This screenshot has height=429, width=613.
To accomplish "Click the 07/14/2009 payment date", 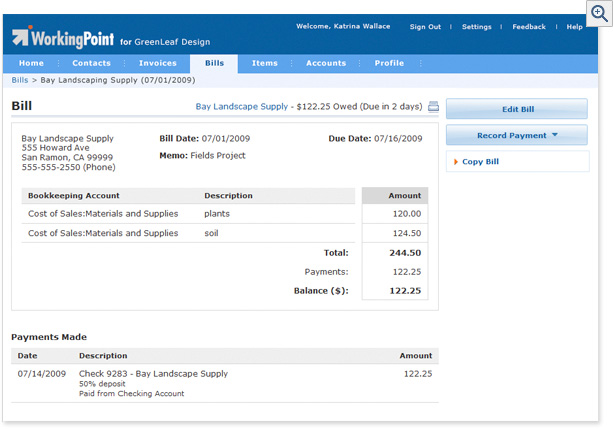I will pos(41,374).
